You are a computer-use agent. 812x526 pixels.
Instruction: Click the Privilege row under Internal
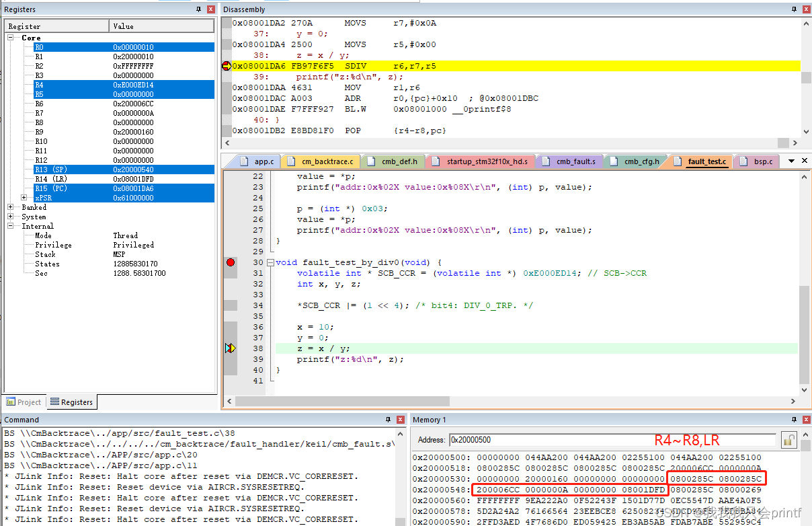(124, 245)
